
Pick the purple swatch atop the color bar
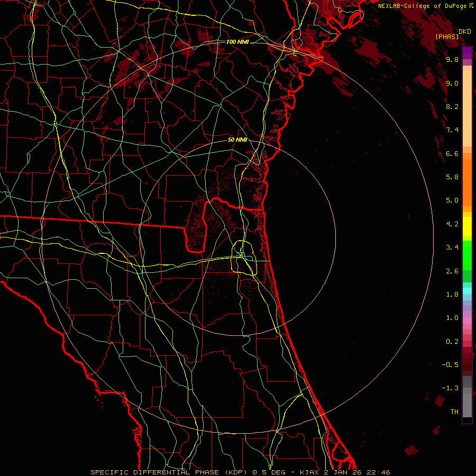point(467,53)
